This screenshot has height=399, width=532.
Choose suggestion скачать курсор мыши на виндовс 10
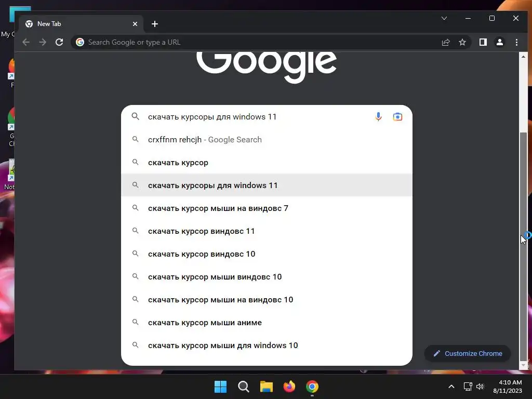(x=267, y=299)
